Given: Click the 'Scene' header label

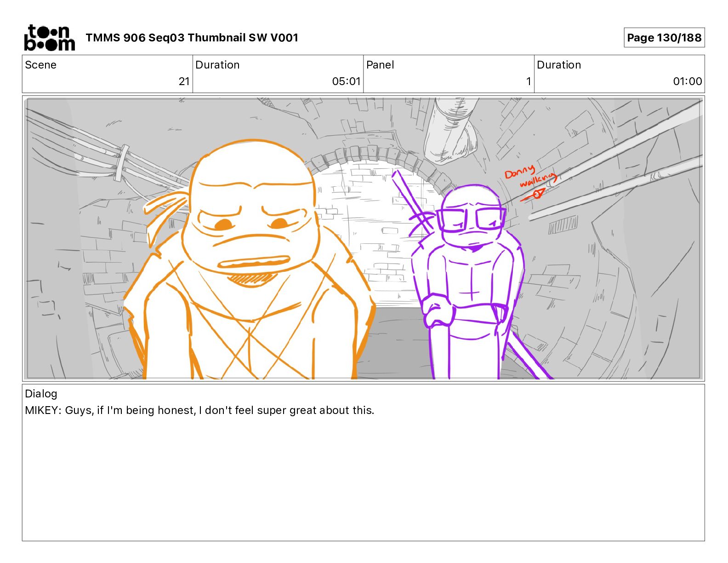Looking at the screenshot, I should pyautogui.click(x=40, y=65).
